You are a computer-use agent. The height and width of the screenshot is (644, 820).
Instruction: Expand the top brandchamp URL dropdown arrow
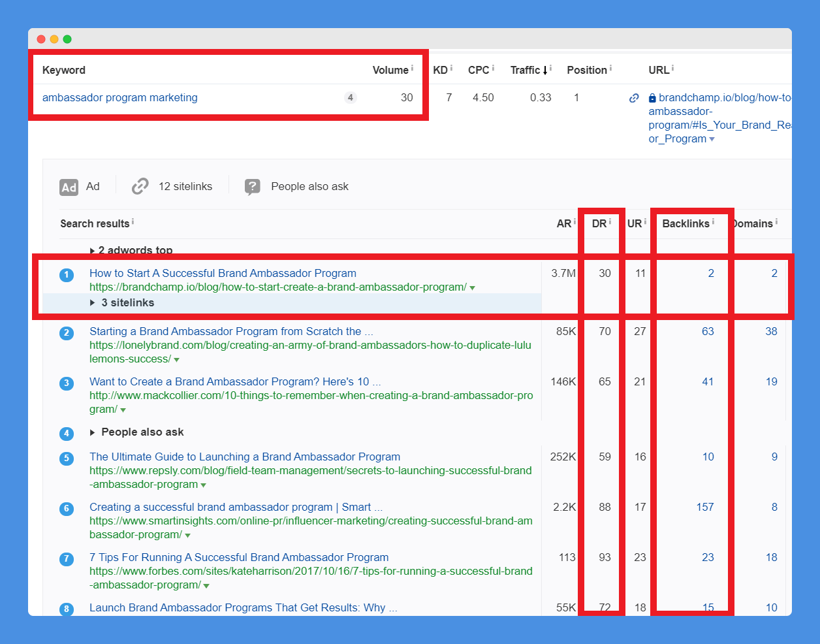[x=712, y=139]
